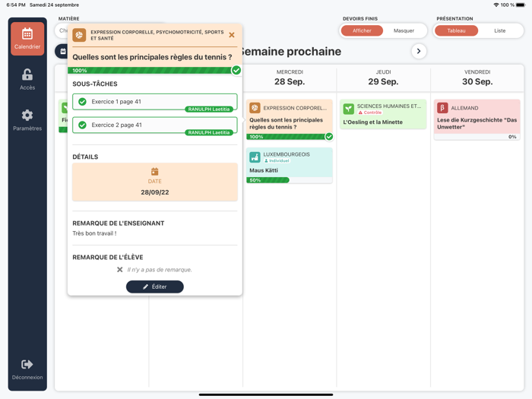Viewport: 532px width, 399px height.
Task: Select Afficher for finished homework
Action: pyautogui.click(x=362, y=31)
